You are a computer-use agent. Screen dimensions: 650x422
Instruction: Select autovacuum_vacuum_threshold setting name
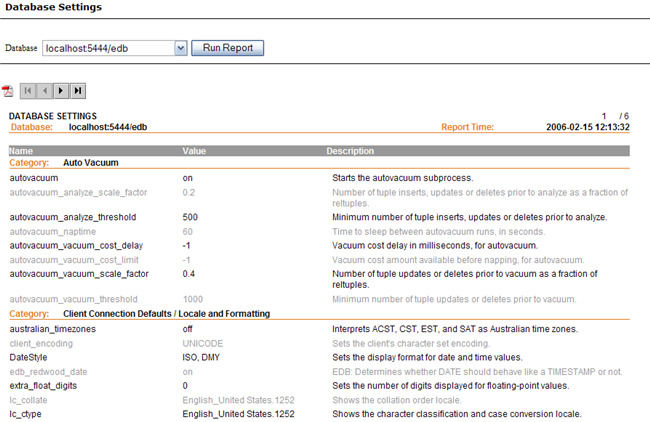point(73,299)
